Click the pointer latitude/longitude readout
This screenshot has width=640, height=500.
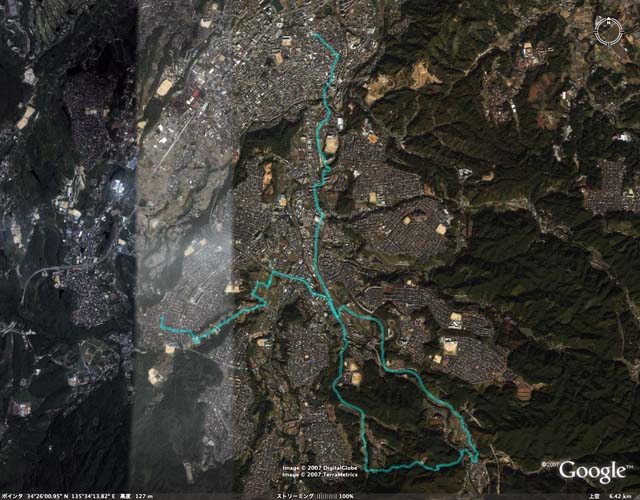pos(71,496)
